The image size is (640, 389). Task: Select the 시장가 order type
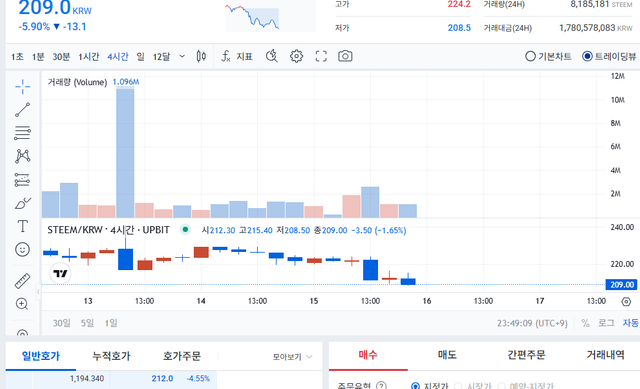click(473, 386)
